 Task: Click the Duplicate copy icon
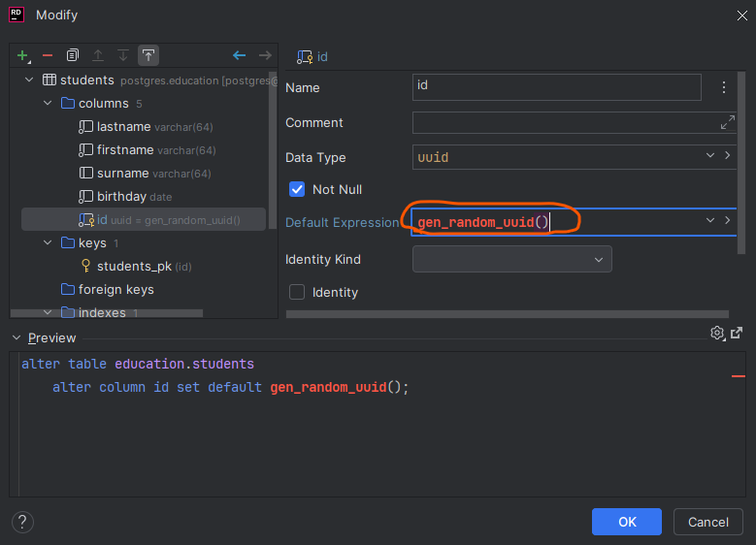pos(73,55)
